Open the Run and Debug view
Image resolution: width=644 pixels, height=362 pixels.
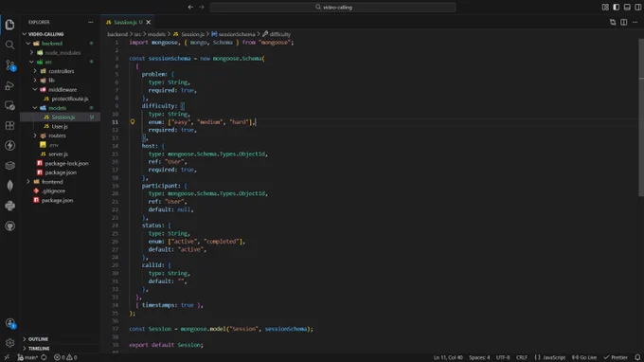(x=9, y=85)
